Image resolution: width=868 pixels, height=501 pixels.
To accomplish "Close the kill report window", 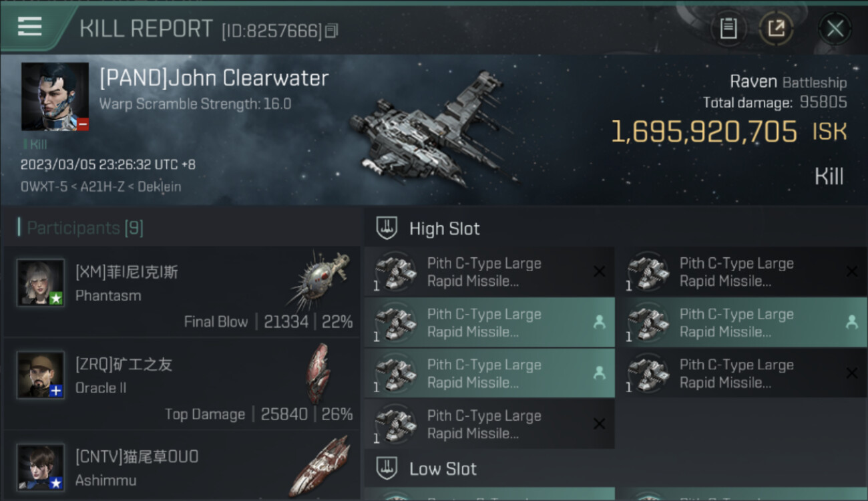I will coord(835,29).
